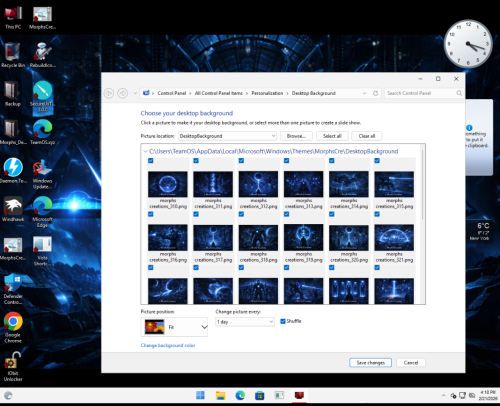This screenshot has width=500, height=406.
Task: Click the Change background color link
Action: tap(168, 345)
